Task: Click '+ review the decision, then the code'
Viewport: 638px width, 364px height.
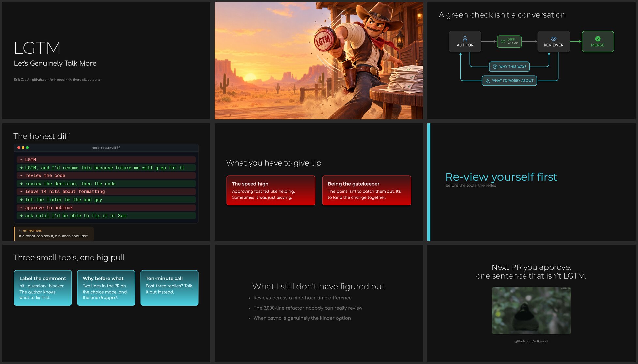Action: (x=106, y=184)
